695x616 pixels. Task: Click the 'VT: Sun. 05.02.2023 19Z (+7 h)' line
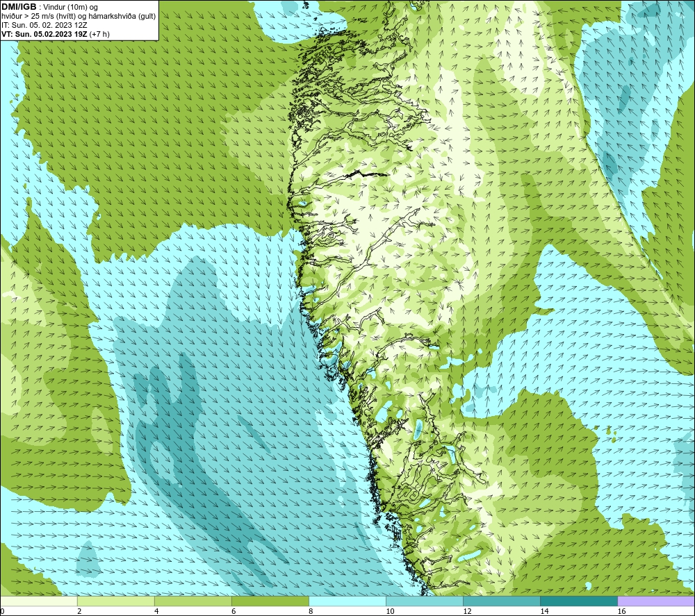pyautogui.click(x=56, y=34)
